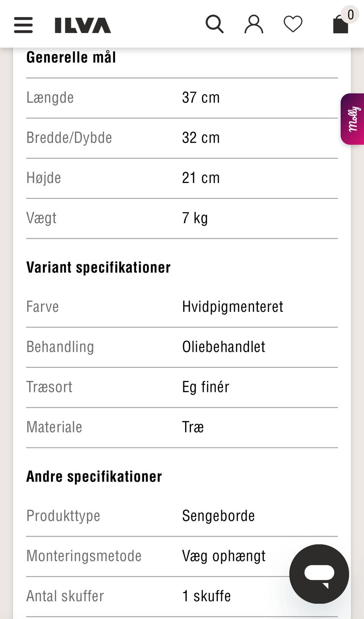This screenshot has height=619, width=364.
Task: Expand the 'Antal skuffer' row
Action: 65,596
